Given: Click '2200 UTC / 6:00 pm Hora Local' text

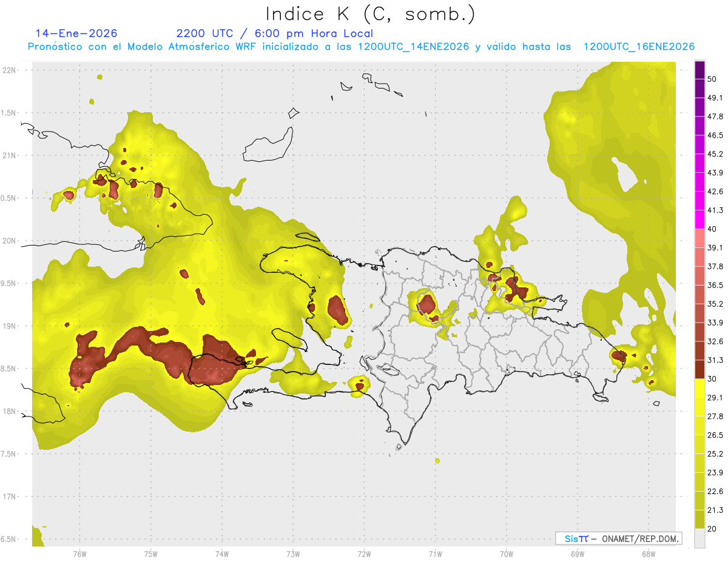Looking at the screenshot, I should [x=274, y=33].
